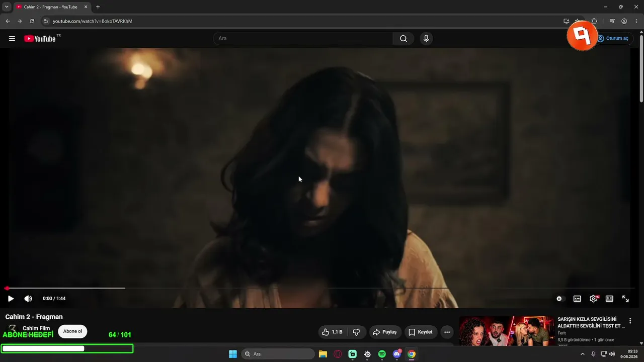Viewport: 644px width, 362px height.
Task: Reload the page with the refresh icon
Action: point(32,21)
